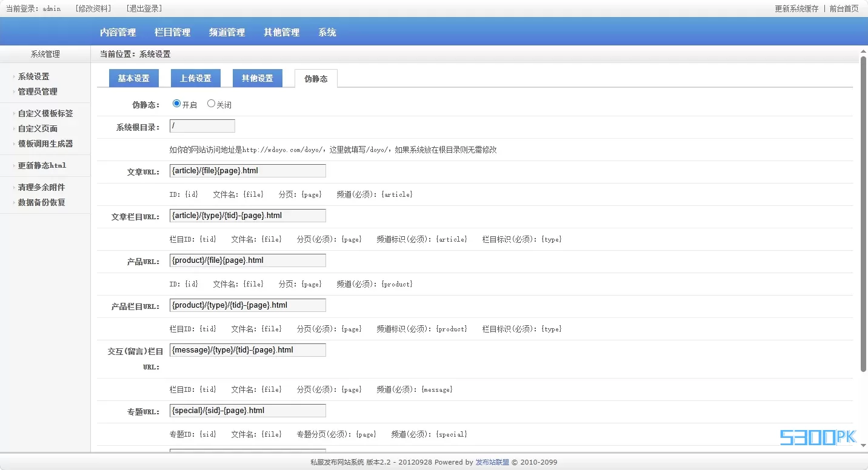Click the 文章栏目URL input field
The image size is (868, 470).
click(248, 216)
